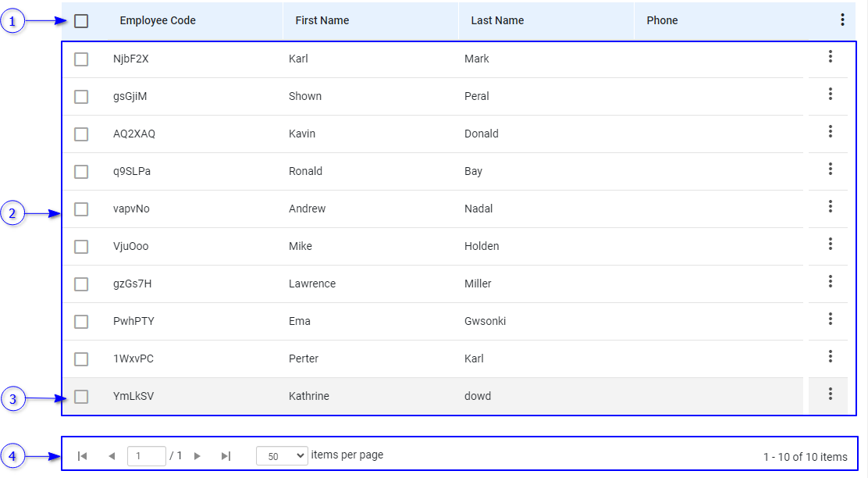This screenshot has height=478, width=868.
Task: Tick the checkbox beside Mike Holden
Action: click(81, 247)
